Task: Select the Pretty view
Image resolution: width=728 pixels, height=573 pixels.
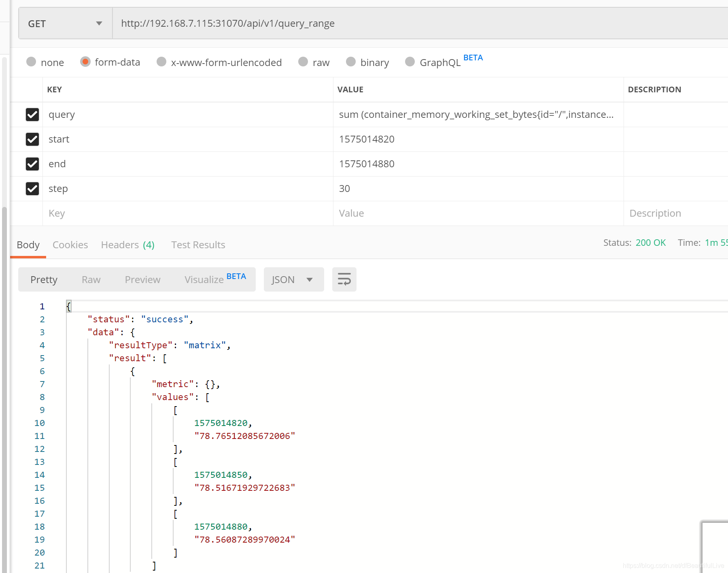Action: pos(44,280)
